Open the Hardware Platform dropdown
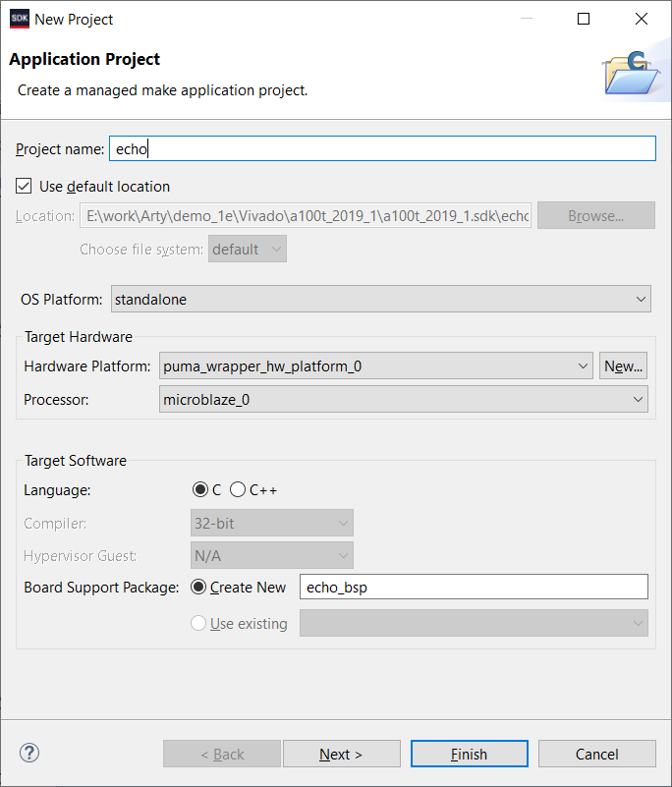This screenshot has height=787, width=672. (376, 365)
